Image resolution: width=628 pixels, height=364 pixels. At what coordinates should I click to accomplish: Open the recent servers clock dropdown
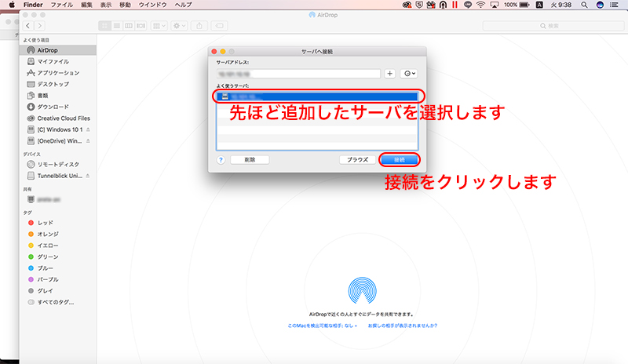click(409, 74)
